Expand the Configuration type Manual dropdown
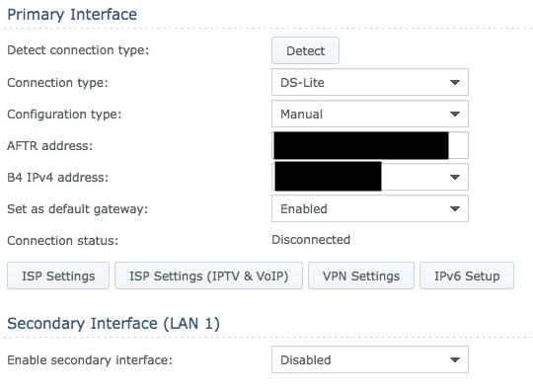Screen dimensions: 533x392 tap(370, 114)
